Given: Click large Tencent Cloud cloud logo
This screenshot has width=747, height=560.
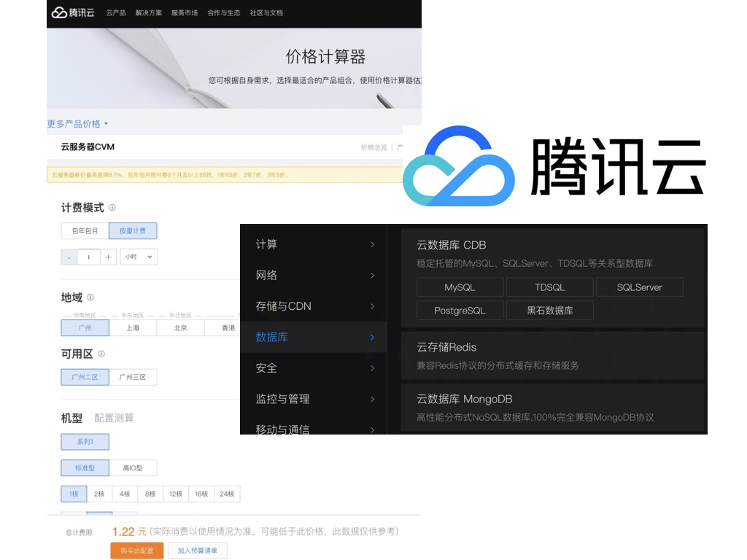Looking at the screenshot, I should coord(459,166).
